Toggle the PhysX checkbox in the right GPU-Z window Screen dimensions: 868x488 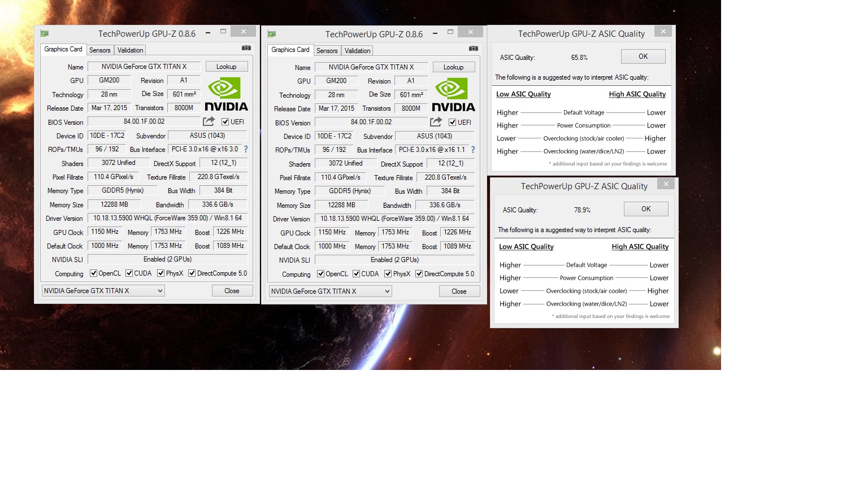click(x=388, y=274)
